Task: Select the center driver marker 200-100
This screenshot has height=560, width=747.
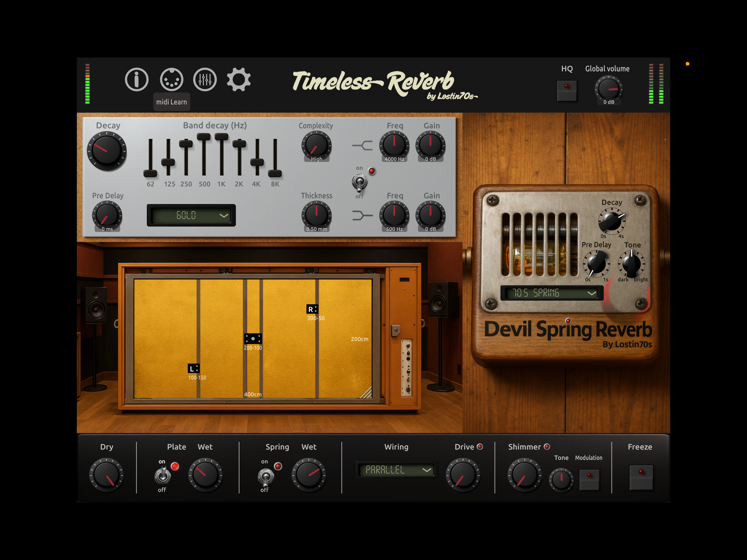Action: coord(253,339)
